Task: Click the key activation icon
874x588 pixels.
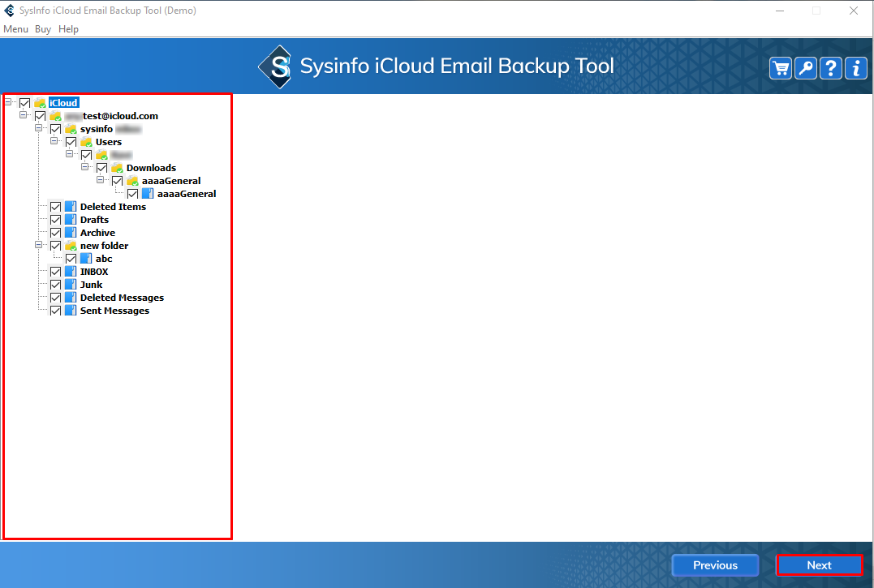Action: [806, 68]
